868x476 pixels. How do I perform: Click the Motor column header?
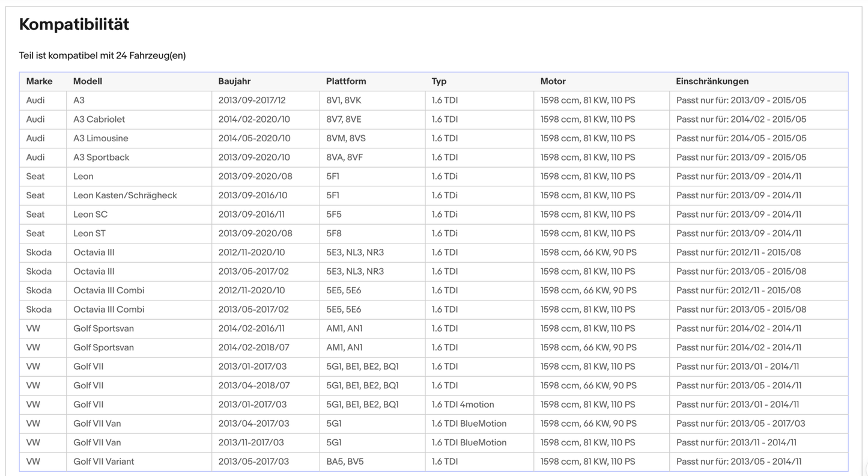553,81
